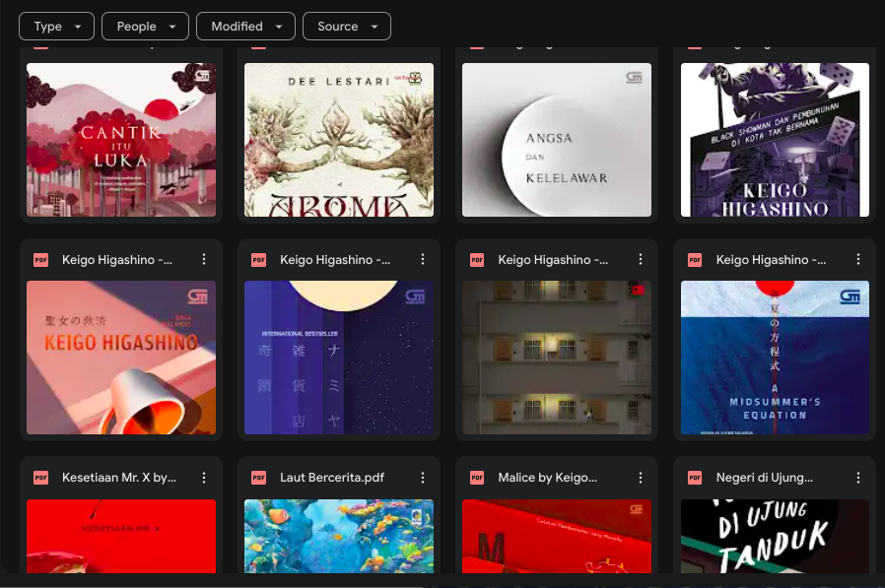Select 'Keigo Higashino -...' title on apartment building card
The width and height of the screenshot is (885, 588).
pyautogui.click(x=553, y=260)
